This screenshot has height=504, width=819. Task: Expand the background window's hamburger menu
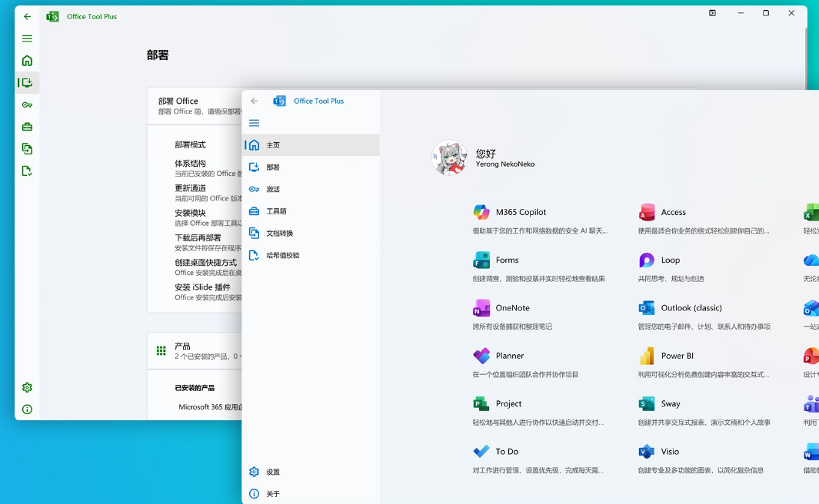27,38
